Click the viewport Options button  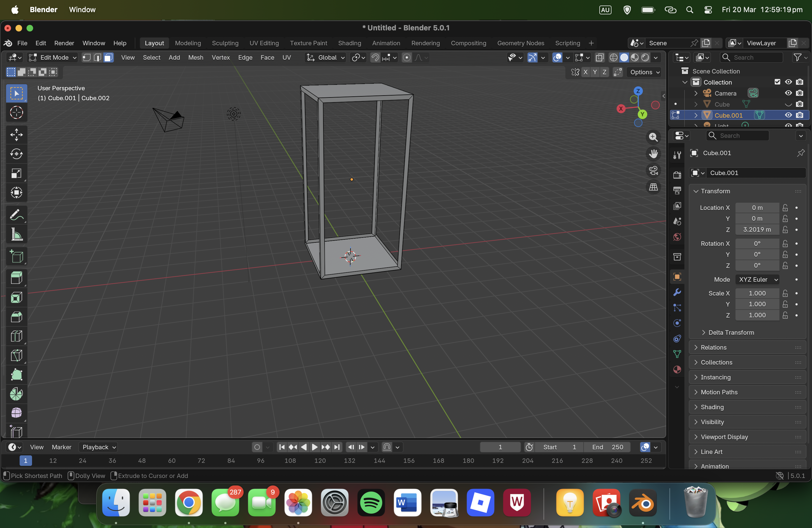pos(644,72)
